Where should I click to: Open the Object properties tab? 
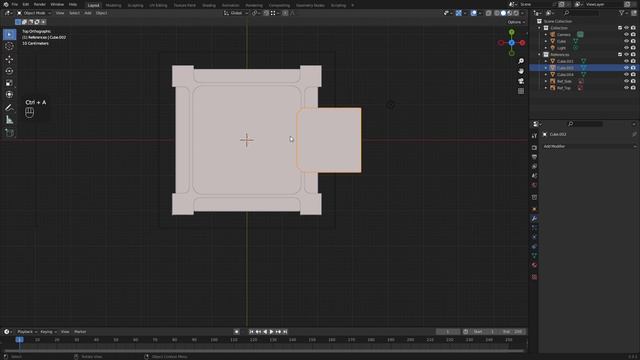[x=534, y=209]
